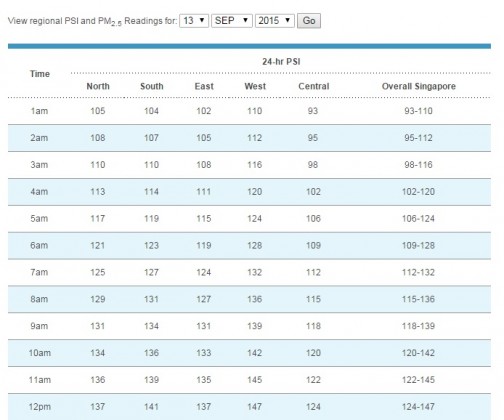Viewport: 504px width, 420px height.
Task: Select the 1am row time cell
Action: tap(39, 111)
